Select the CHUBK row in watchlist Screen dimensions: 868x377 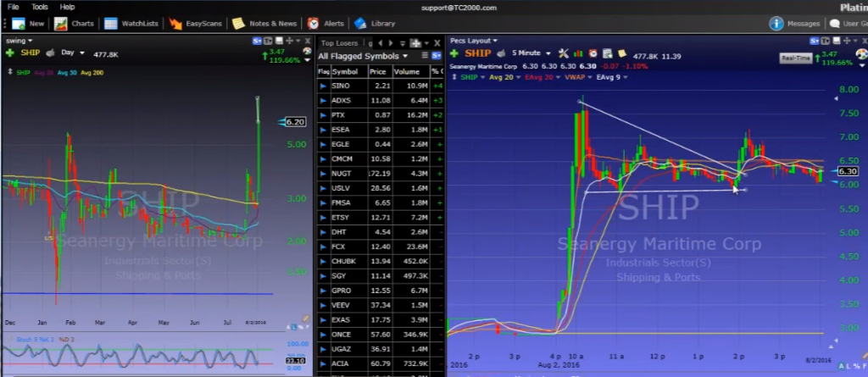click(x=381, y=261)
